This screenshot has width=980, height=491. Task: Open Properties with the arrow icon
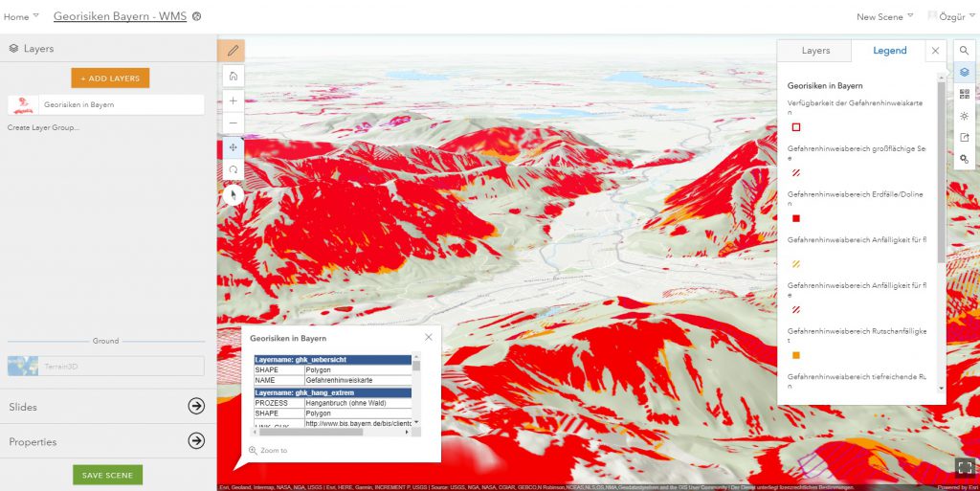coord(196,441)
